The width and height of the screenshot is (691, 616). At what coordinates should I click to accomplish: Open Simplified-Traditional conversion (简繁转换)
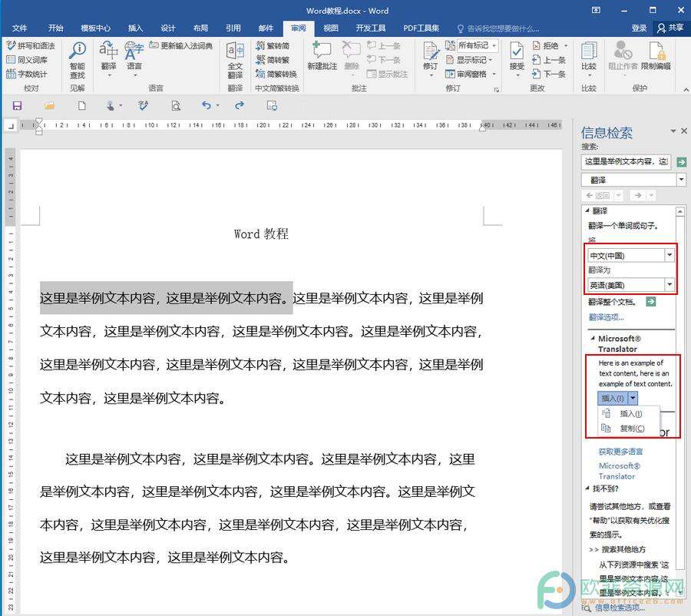click(276, 74)
